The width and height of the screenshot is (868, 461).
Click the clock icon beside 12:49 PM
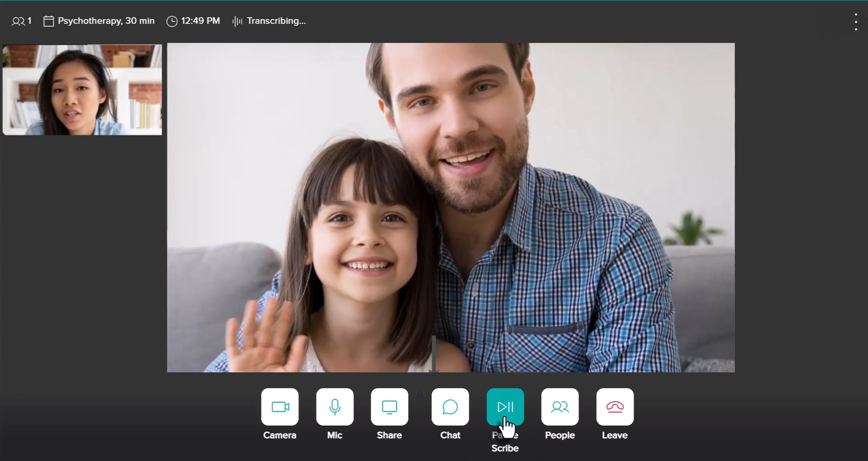[172, 21]
